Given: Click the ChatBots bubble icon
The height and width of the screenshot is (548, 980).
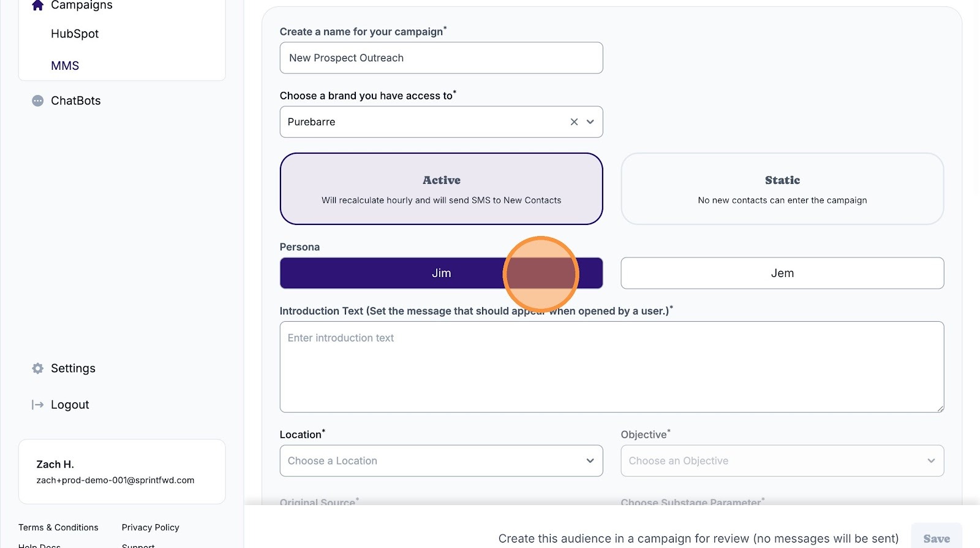Looking at the screenshot, I should [x=38, y=101].
